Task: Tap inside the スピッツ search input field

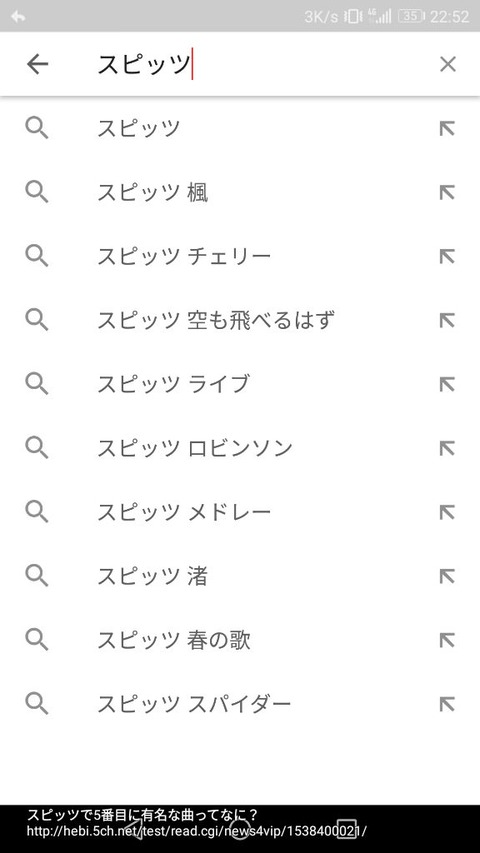Action: pyautogui.click(x=256, y=64)
